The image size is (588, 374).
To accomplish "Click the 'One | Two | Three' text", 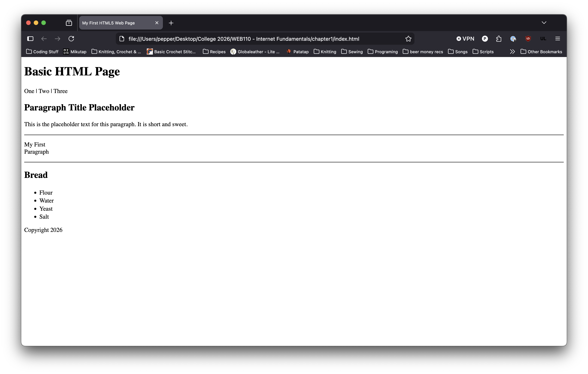I will pos(46,91).
